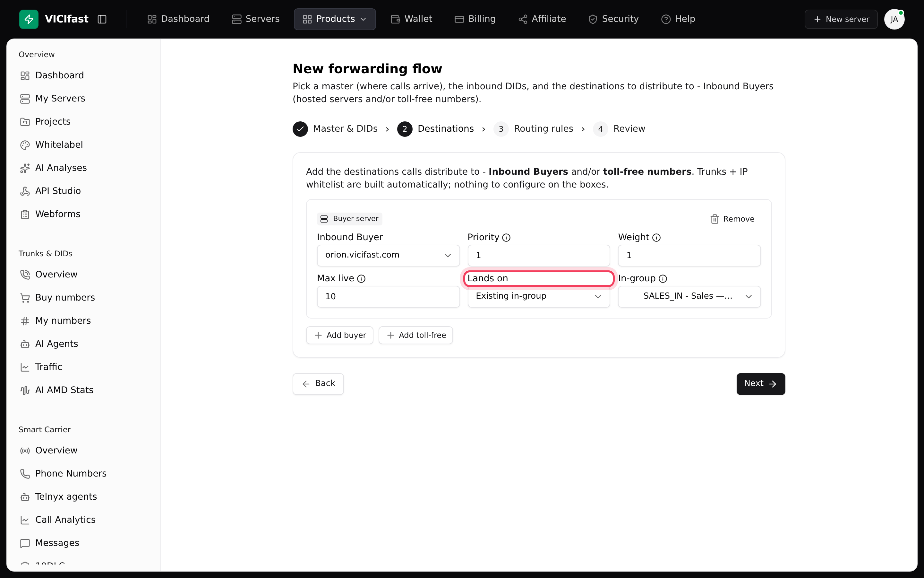Click the Weight info icon
This screenshot has width=924, height=578.
pos(656,238)
